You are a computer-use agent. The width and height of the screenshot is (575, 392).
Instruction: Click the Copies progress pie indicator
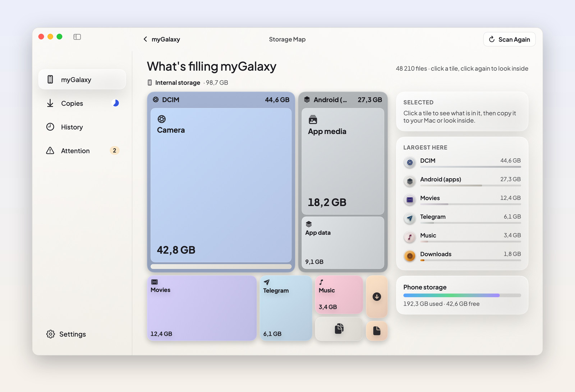tap(115, 103)
